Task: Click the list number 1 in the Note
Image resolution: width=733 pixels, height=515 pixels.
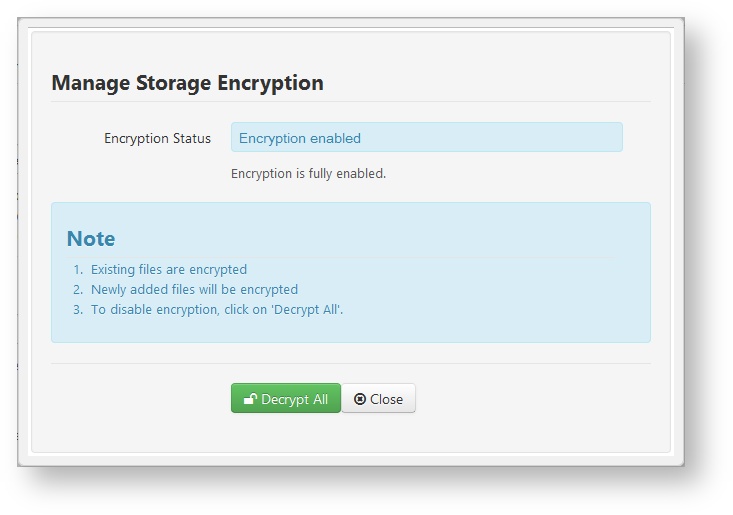Action: click(78, 270)
